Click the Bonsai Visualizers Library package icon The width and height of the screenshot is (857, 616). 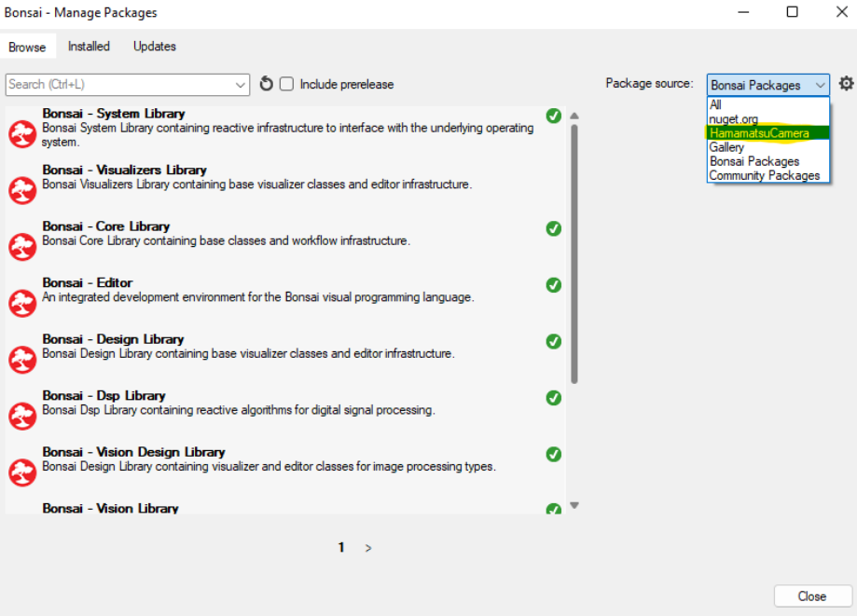pos(22,190)
